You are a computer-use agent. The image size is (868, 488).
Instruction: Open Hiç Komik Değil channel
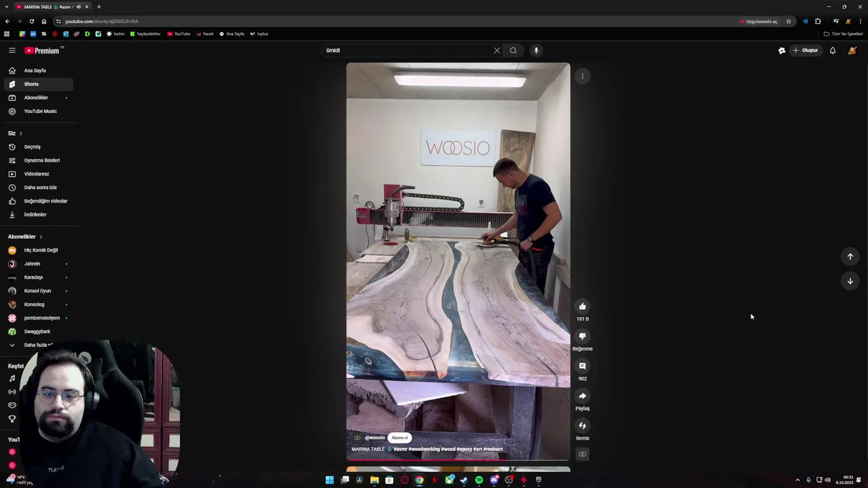pos(38,250)
